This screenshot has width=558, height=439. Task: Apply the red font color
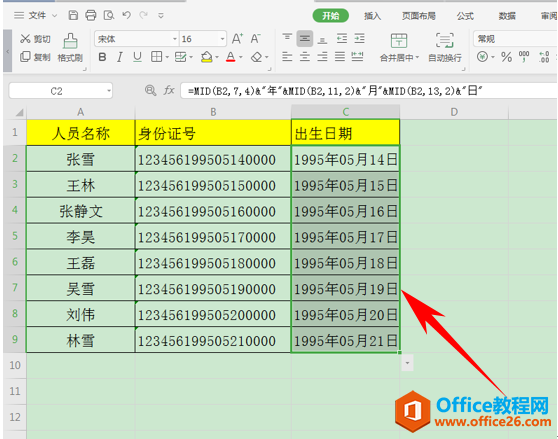tap(231, 57)
